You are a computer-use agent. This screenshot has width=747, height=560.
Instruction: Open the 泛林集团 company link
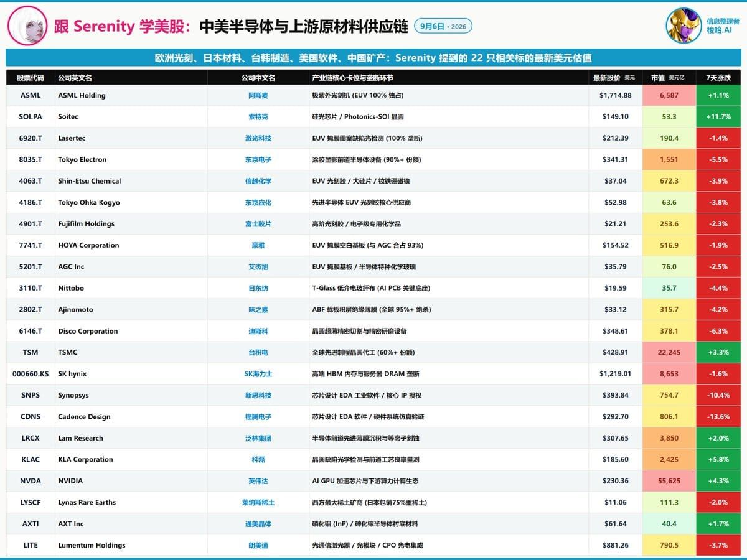click(x=258, y=439)
